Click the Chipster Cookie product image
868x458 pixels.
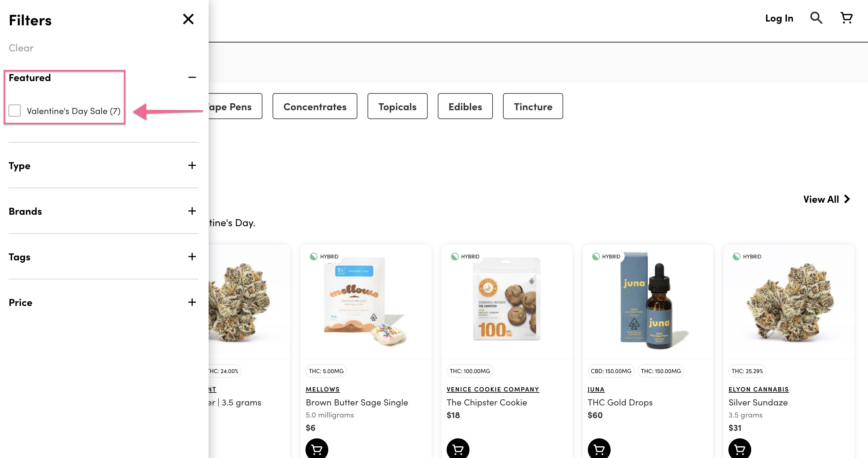click(506, 299)
